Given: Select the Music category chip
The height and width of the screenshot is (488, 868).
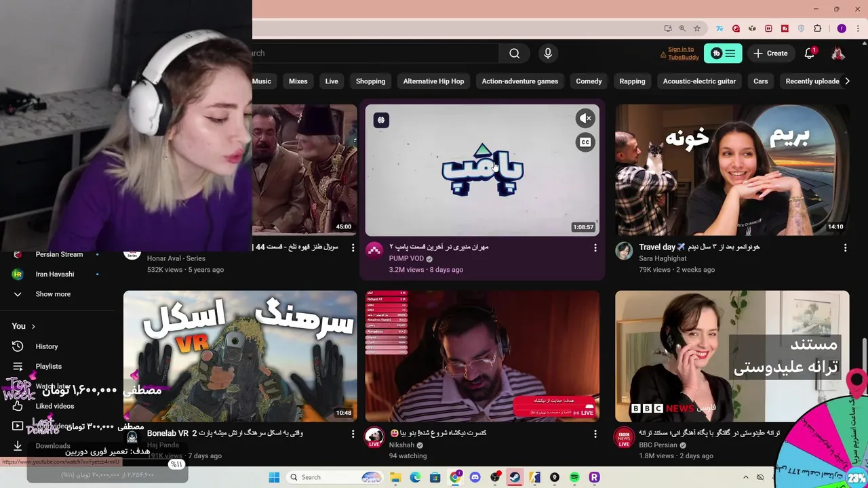Looking at the screenshot, I should coord(262,81).
